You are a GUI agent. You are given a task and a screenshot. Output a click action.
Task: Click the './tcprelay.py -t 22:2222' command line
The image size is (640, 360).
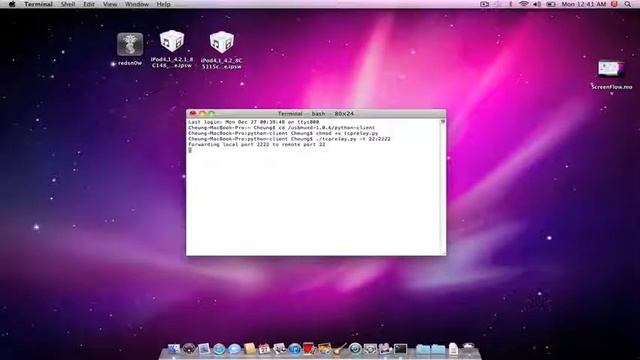coord(289,139)
